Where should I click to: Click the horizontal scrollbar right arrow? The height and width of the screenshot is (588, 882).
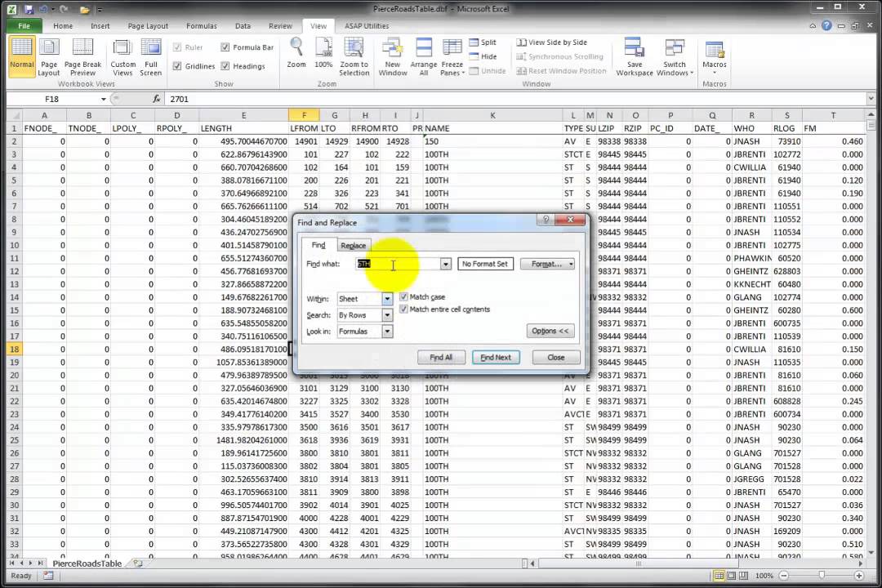point(861,563)
